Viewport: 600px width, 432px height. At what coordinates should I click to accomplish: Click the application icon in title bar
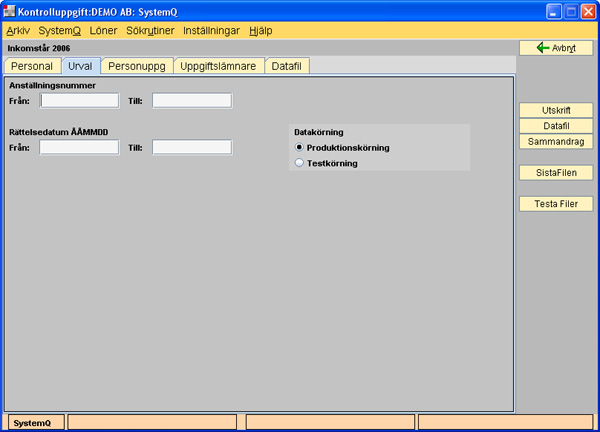coord(11,11)
